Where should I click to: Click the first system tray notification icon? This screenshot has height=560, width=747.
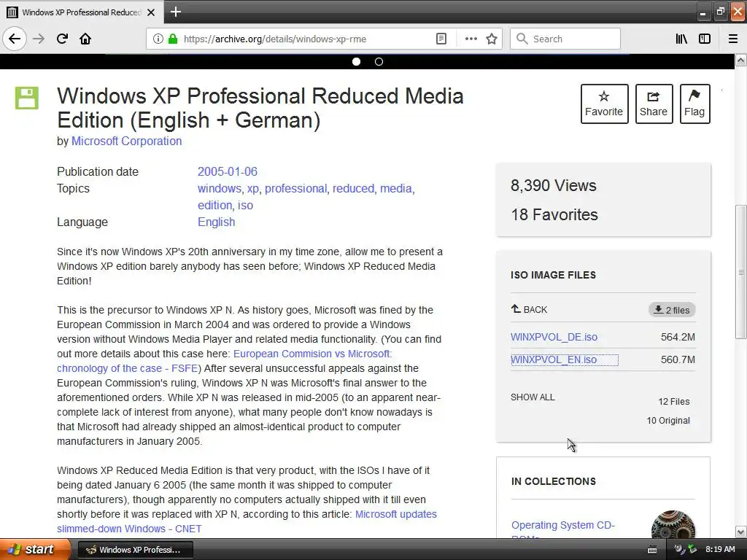679,550
